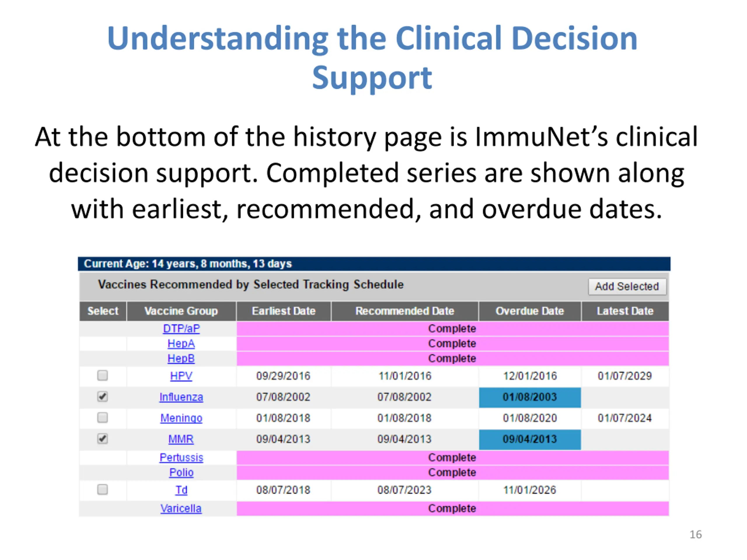The width and height of the screenshot is (747, 560).
Task: Uncheck the Influenza vaccine checkbox
Action: 102,396
